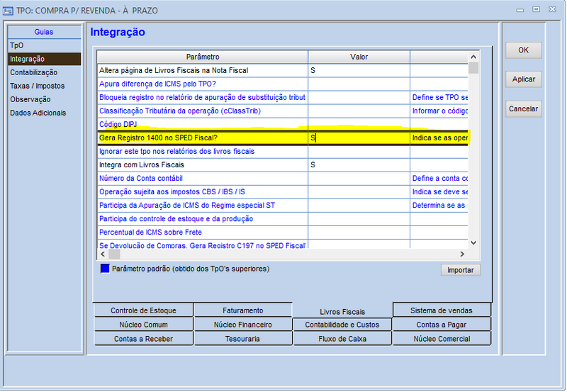Image resolution: width=567 pixels, height=392 pixels.
Task: Click the window icon in the title bar
Action: pos(8,9)
